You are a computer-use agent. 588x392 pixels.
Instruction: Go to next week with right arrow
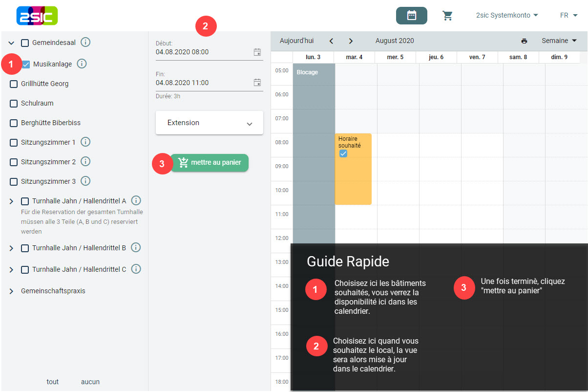point(351,41)
